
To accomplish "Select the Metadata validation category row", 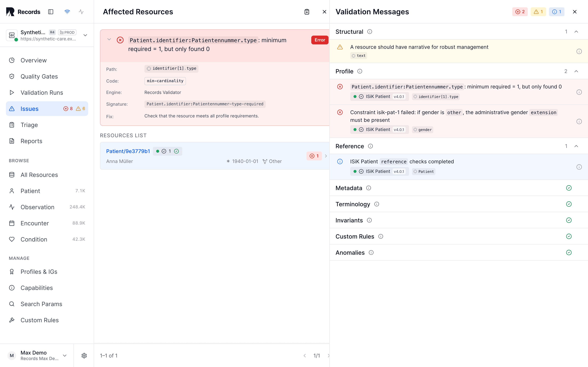I will pyautogui.click(x=458, y=188).
